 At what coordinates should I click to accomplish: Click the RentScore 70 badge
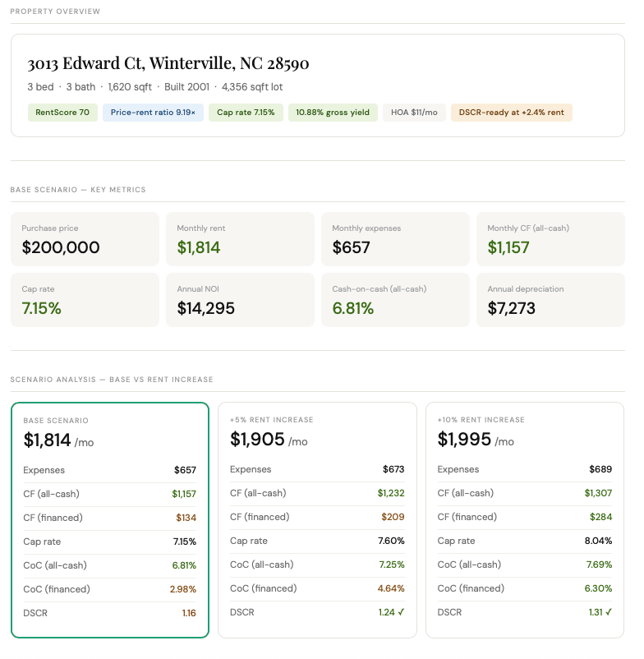pos(62,113)
